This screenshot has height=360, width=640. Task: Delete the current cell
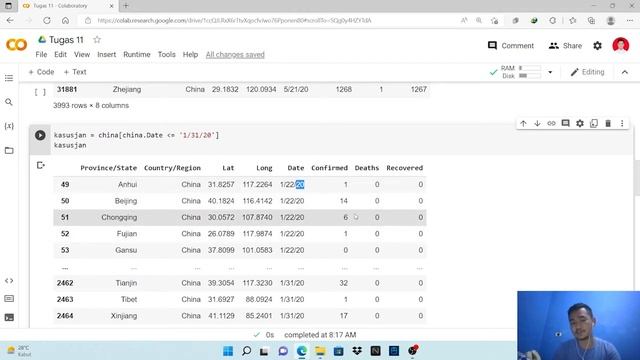[608, 123]
